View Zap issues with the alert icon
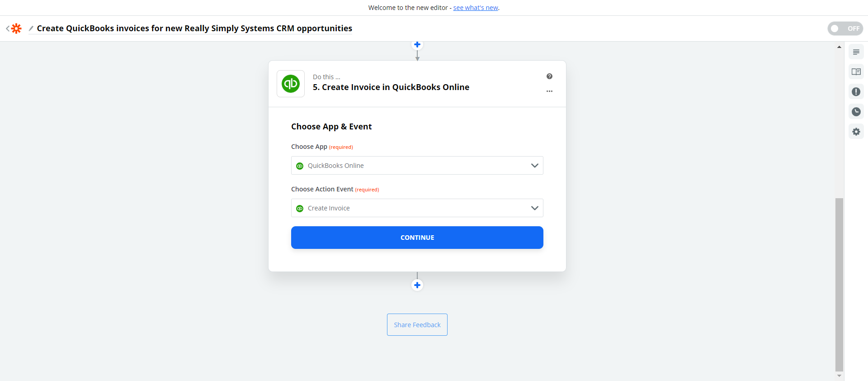868x381 pixels. 856,91
